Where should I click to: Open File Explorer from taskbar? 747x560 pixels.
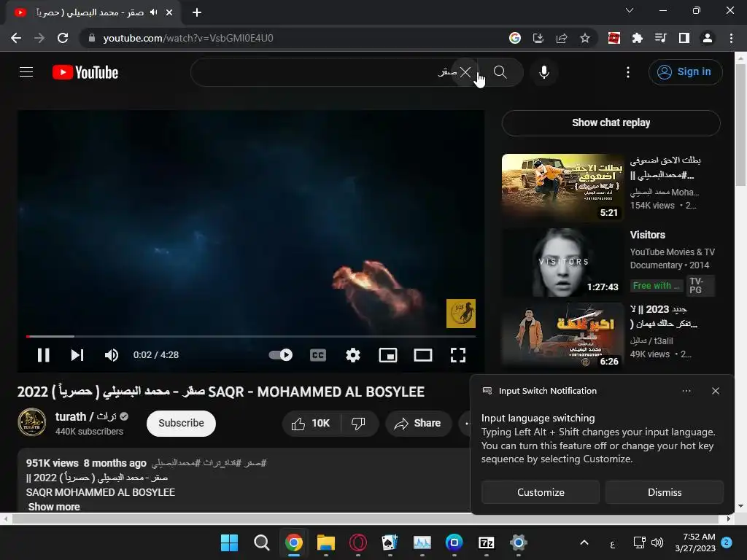click(326, 542)
